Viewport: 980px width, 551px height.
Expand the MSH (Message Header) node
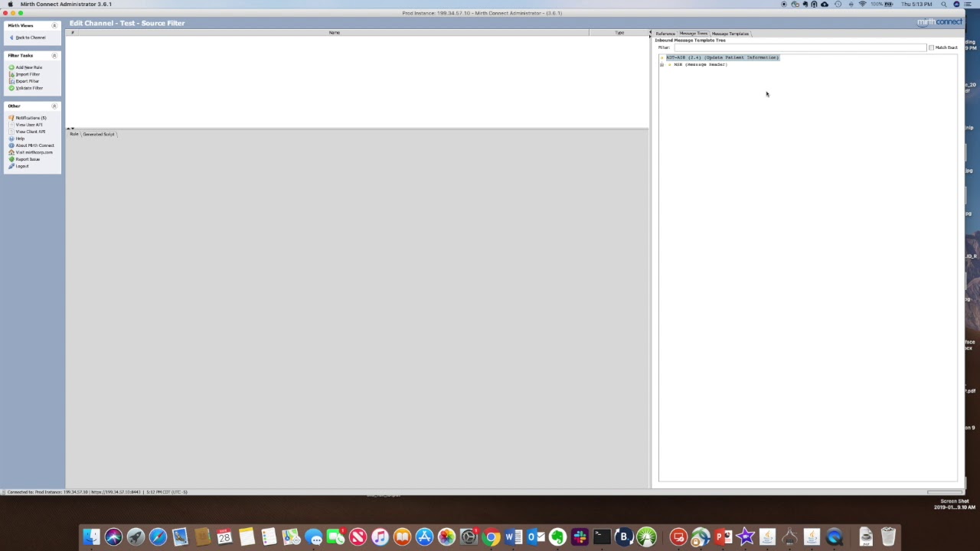(x=661, y=64)
